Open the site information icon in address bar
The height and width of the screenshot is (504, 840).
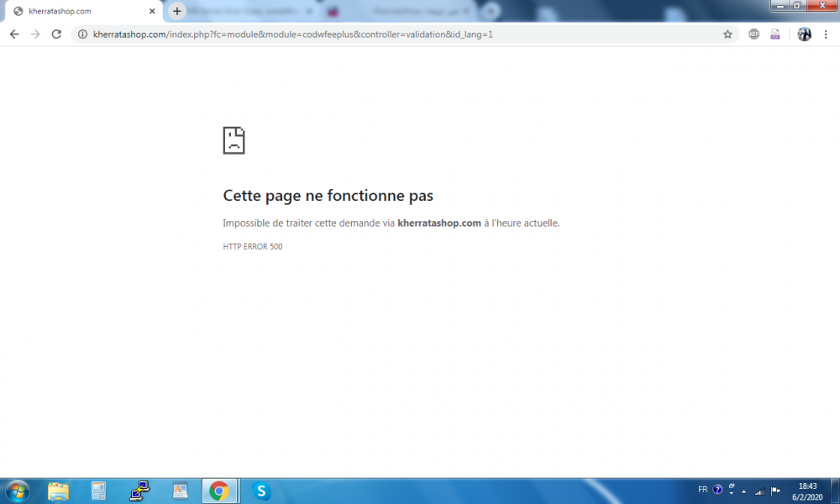coord(83,34)
